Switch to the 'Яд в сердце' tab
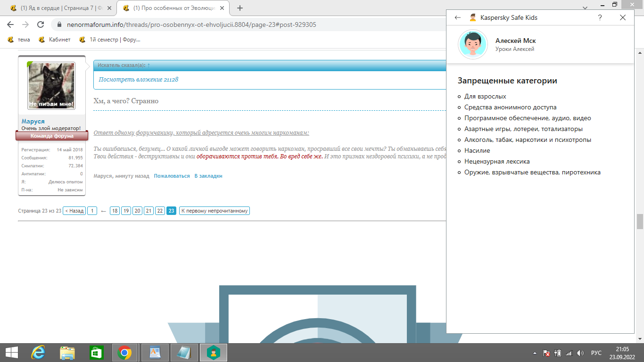Image resolution: width=644 pixels, height=362 pixels. (x=59, y=8)
